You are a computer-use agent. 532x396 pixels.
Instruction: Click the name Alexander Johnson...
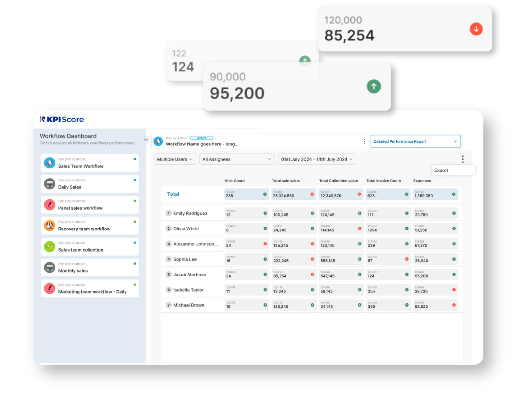(x=196, y=244)
